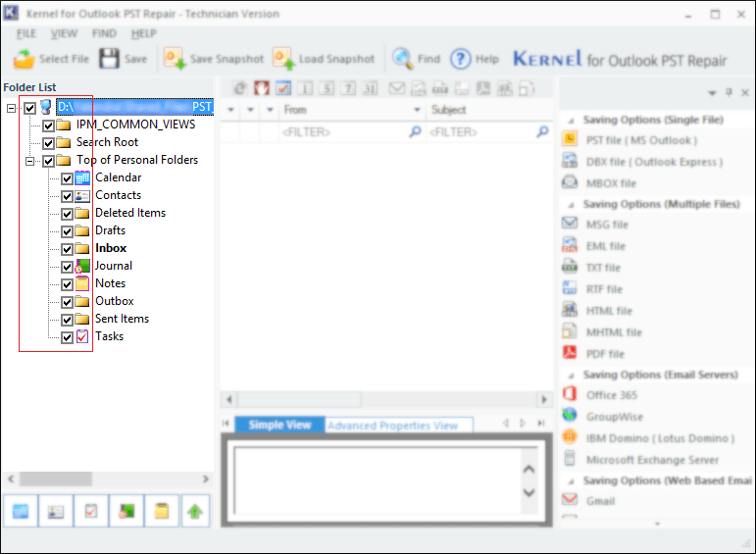
Task: Select the Drafts folder in tree
Action: click(x=111, y=230)
